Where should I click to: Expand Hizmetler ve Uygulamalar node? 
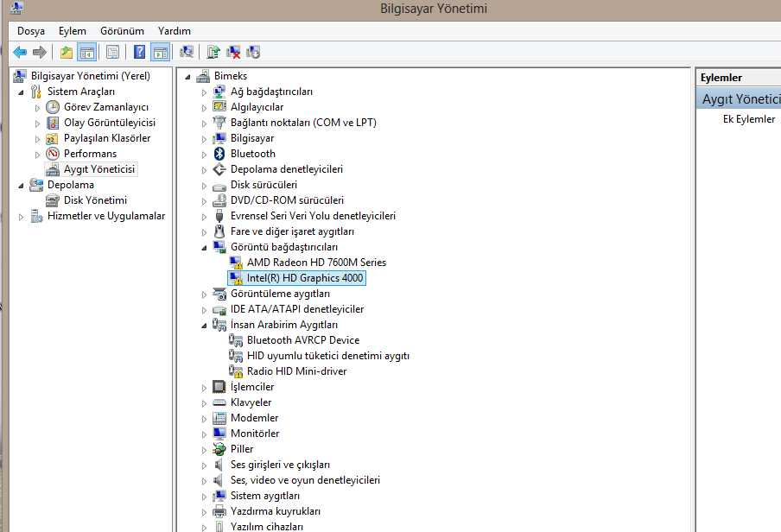(x=21, y=217)
